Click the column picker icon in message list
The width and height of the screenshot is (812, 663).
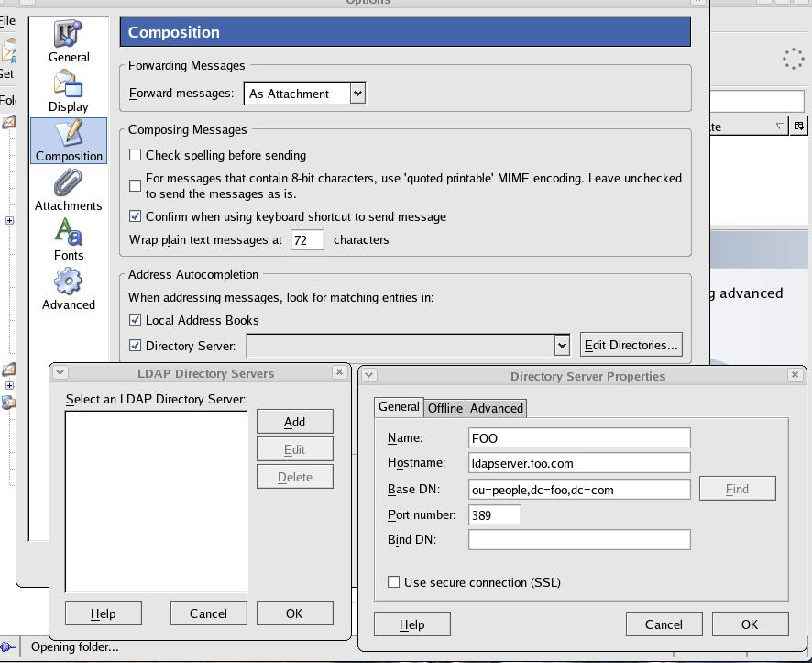point(798,127)
